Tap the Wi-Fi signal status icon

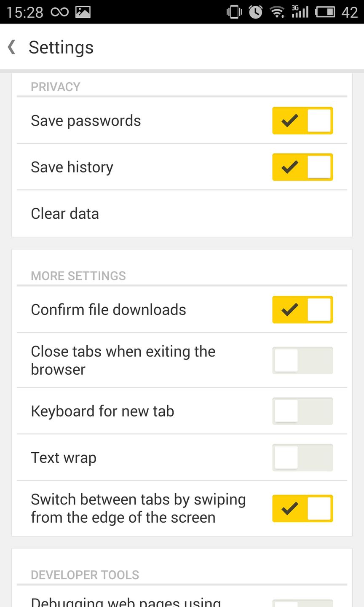coord(278,12)
